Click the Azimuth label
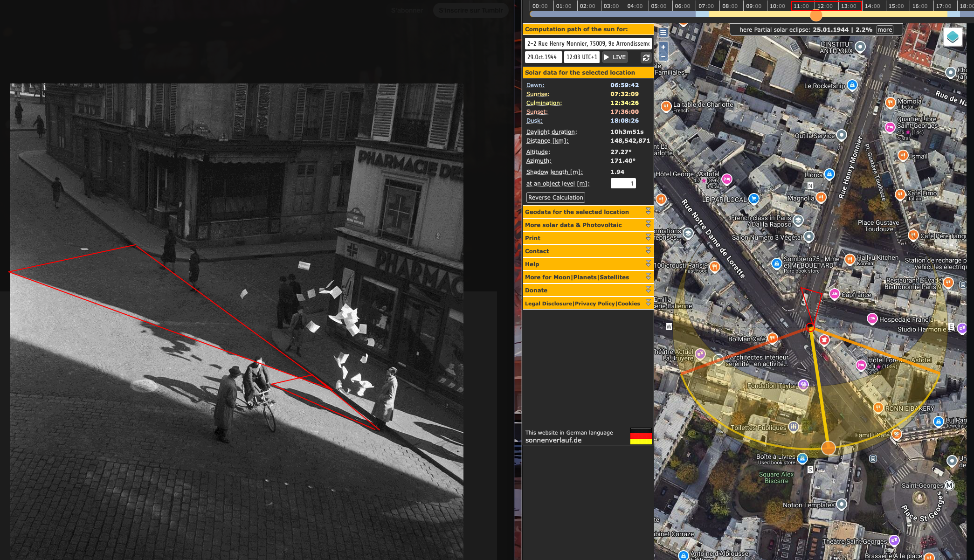 pyautogui.click(x=539, y=161)
